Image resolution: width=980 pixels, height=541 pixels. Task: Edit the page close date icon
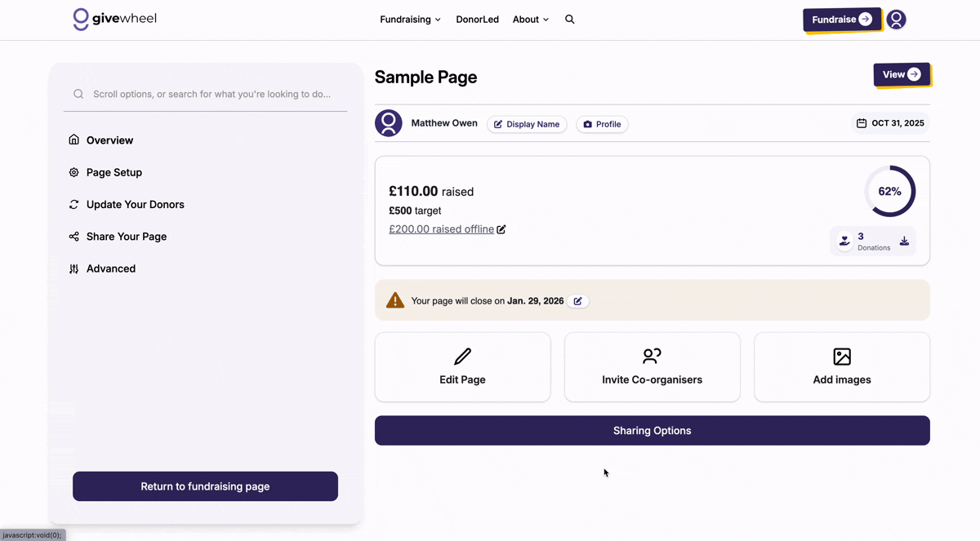(578, 301)
